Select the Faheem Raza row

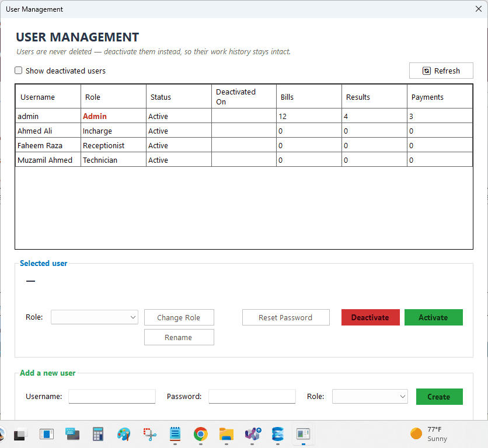(244, 145)
